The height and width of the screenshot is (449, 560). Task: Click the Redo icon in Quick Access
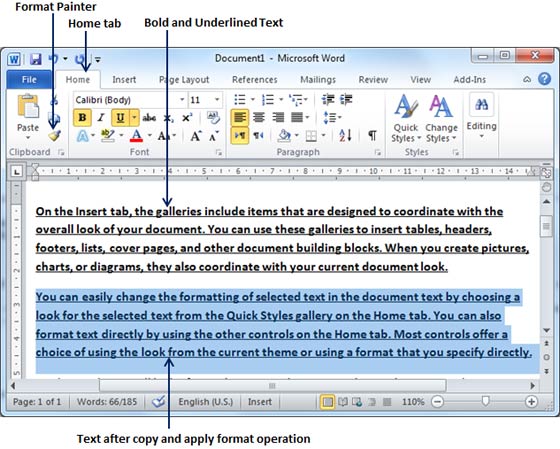point(80,59)
